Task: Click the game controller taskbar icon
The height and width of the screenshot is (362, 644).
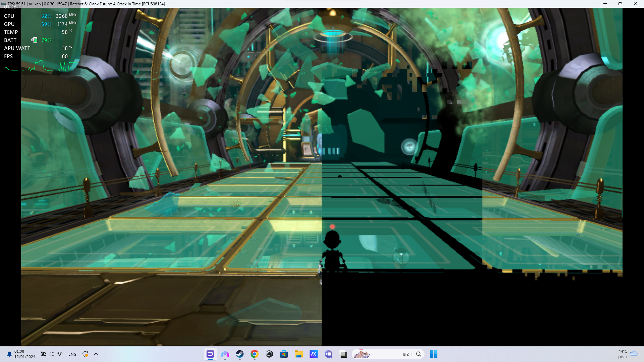Action: [x=225, y=354]
